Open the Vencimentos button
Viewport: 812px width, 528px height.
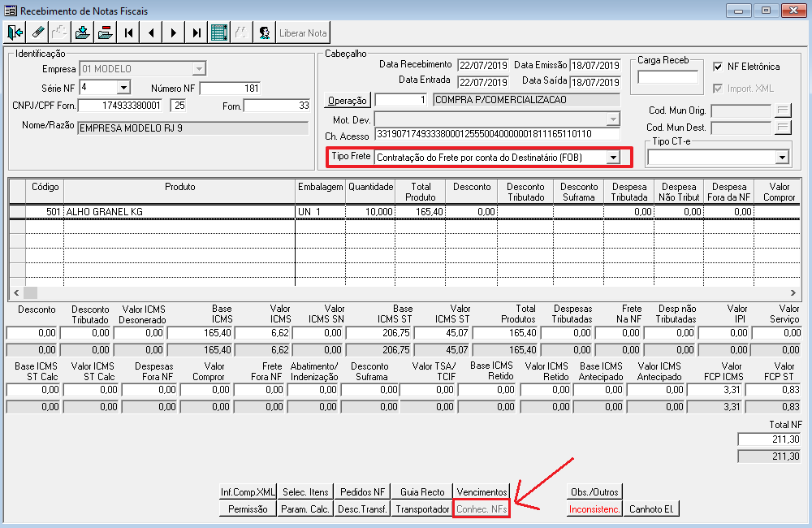point(482,491)
